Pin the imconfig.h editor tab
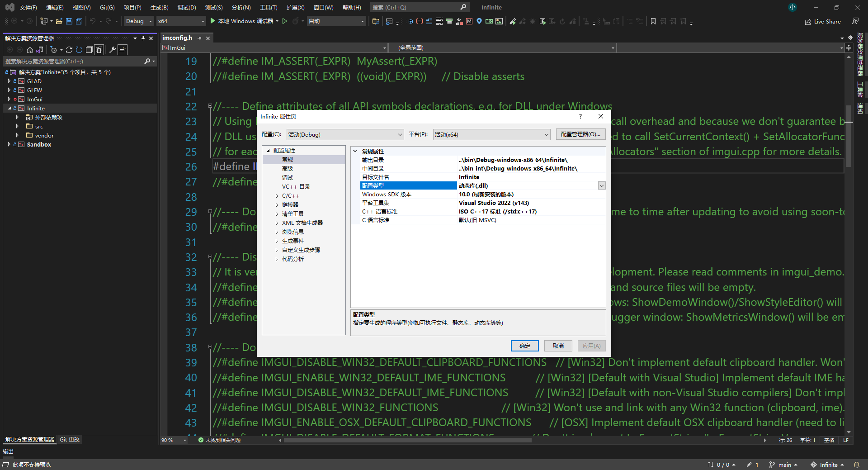 pyautogui.click(x=199, y=38)
